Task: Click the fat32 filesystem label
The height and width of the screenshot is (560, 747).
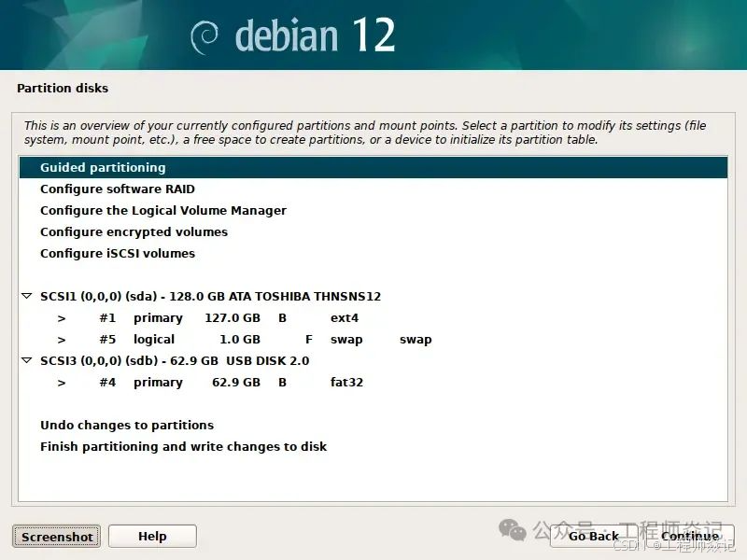Action: point(346,382)
